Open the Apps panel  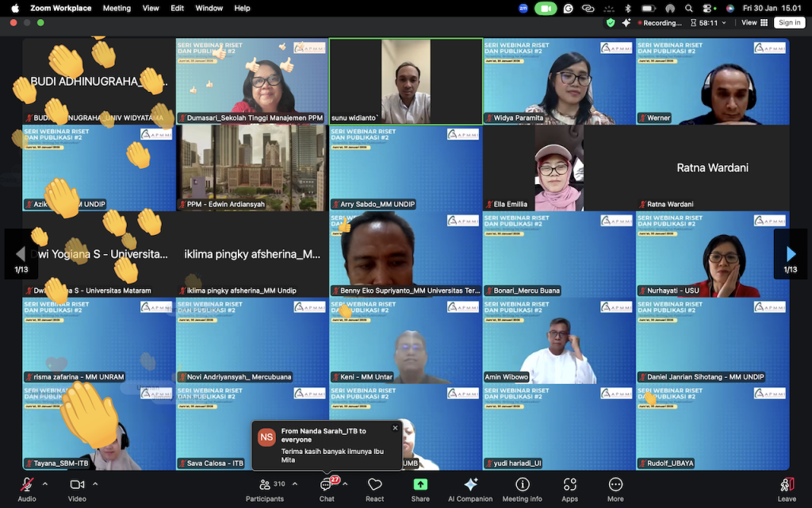point(569,489)
